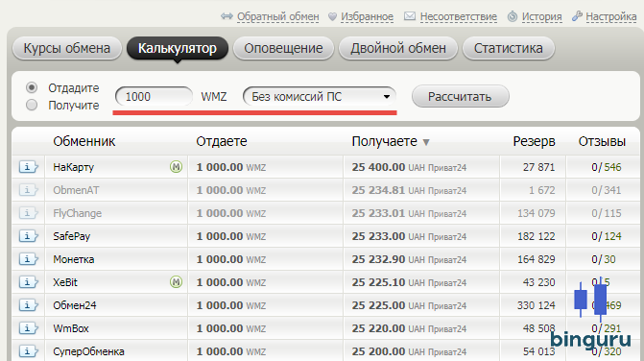This screenshot has height=361, width=644.
Task: Open the Обмен24 exchanger name
Action: pyautogui.click(x=75, y=305)
